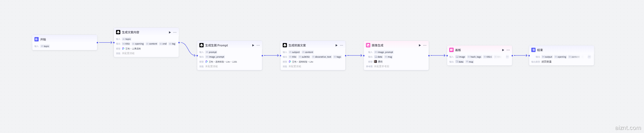Image resolution: width=644 pixels, height=133 pixels.
Task: Open more options on 生成文案内容 node
Action: (175, 32)
